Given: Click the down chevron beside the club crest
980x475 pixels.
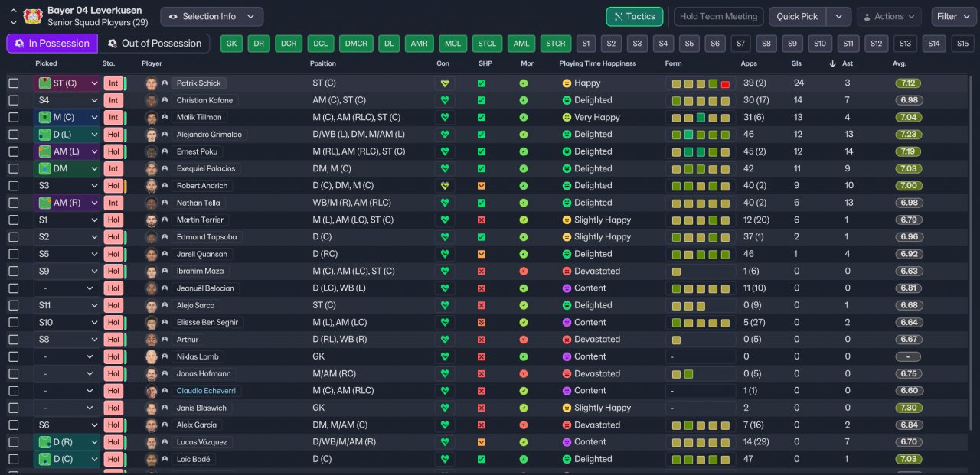Looking at the screenshot, I should coord(13,21).
